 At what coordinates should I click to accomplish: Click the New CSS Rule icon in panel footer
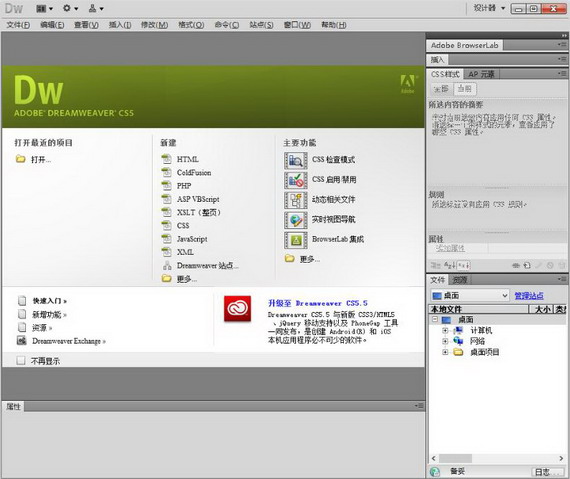pos(527,266)
